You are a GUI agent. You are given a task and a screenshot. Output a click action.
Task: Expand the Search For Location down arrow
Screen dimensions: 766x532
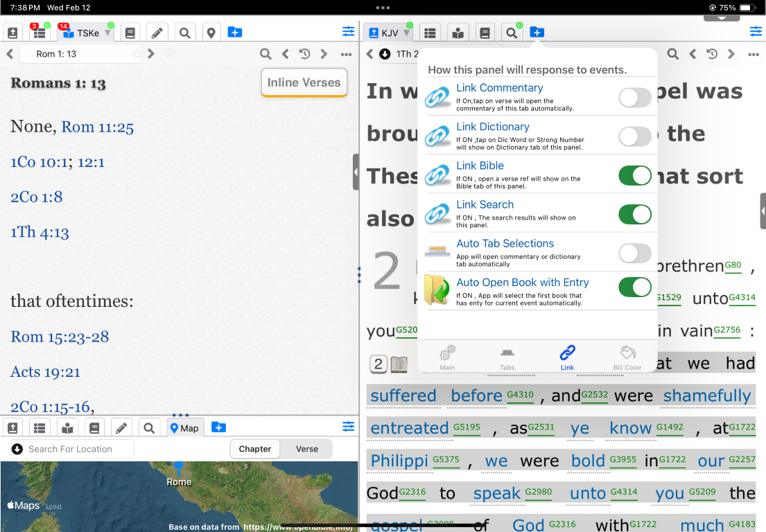coord(17,449)
